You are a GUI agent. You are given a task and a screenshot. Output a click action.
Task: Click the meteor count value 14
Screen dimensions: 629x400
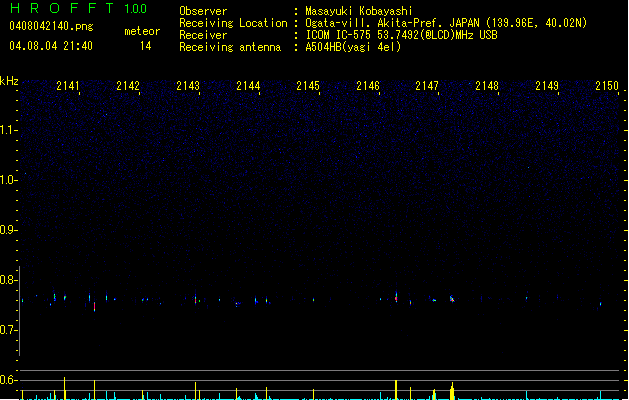click(x=146, y=46)
